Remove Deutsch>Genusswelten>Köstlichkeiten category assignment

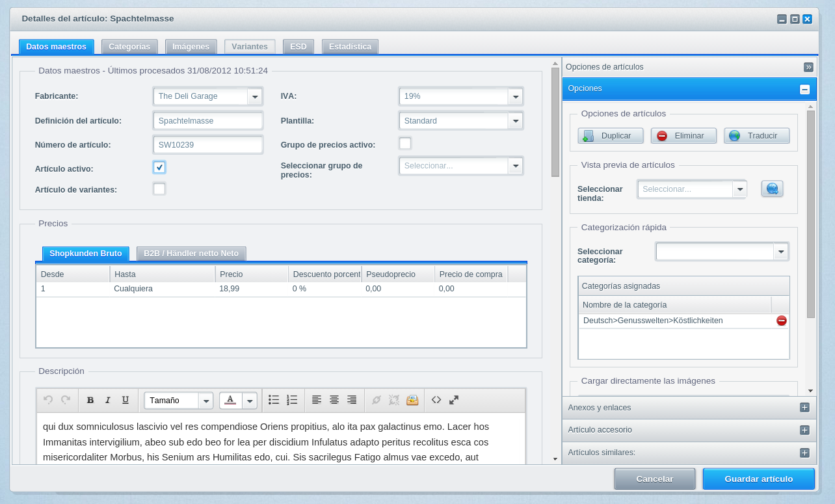pos(782,321)
